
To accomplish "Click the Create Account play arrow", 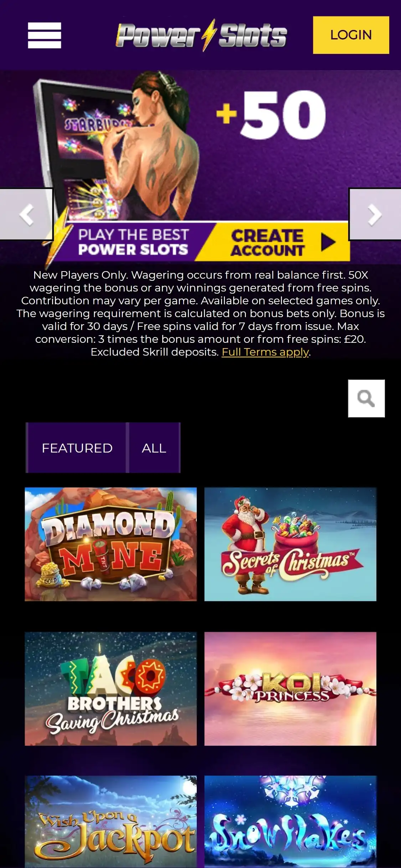I will [328, 242].
